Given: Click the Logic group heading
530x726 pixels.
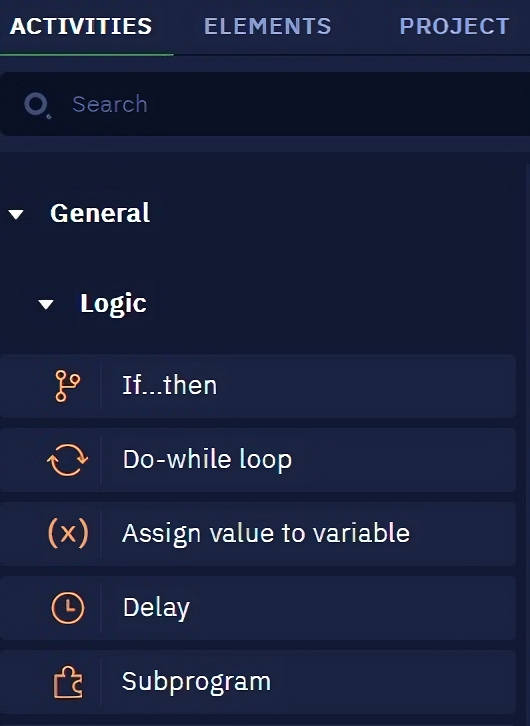Looking at the screenshot, I should (x=113, y=304).
